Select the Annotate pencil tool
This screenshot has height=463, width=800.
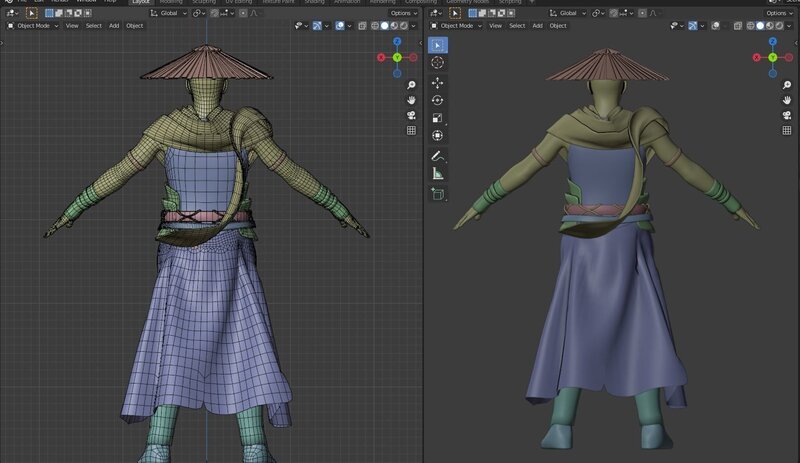coord(438,156)
